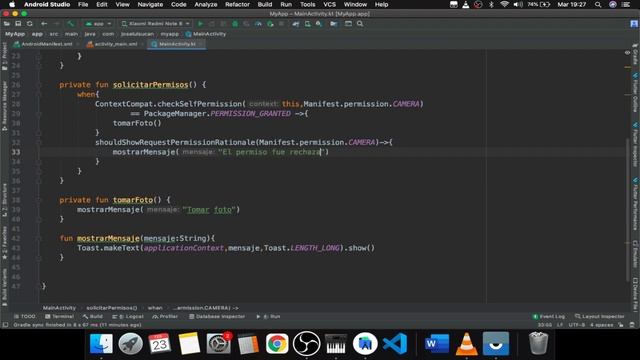Viewport: 640px width, 360px height.
Task: Click MainActivity in the top breadcrumb
Action: click(x=206, y=34)
